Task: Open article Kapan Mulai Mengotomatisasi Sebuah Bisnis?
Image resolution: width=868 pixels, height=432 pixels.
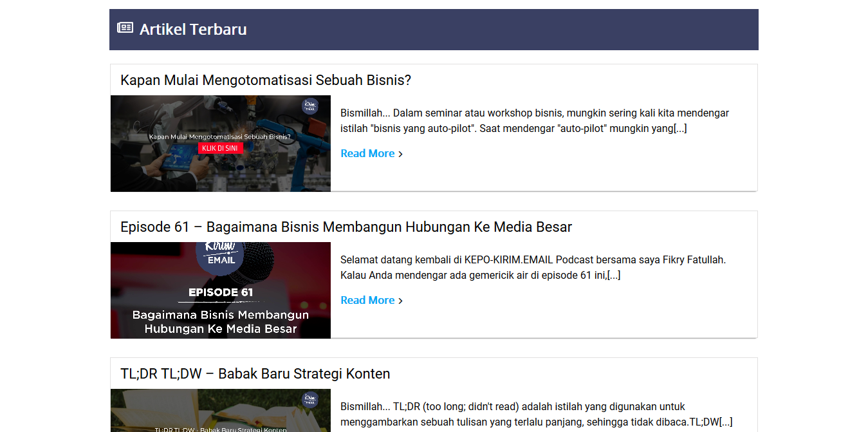Action: click(x=266, y=80)
